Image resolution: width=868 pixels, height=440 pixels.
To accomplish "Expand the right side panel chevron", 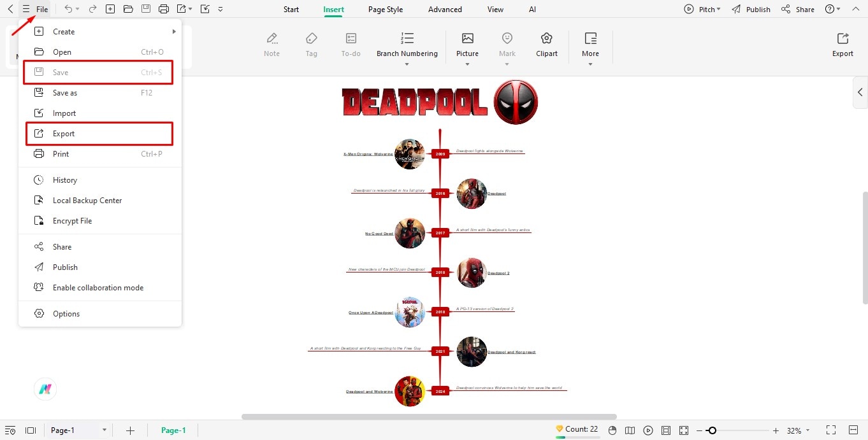I will click(x=860, y=92).
